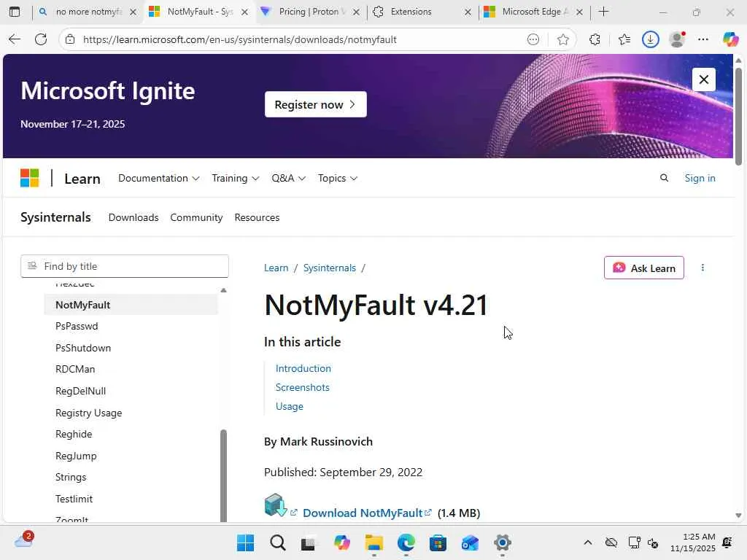Refresh the NotMyFault page
The width and height of the screenshot is (747, 560).
click(x=41, y=39)
